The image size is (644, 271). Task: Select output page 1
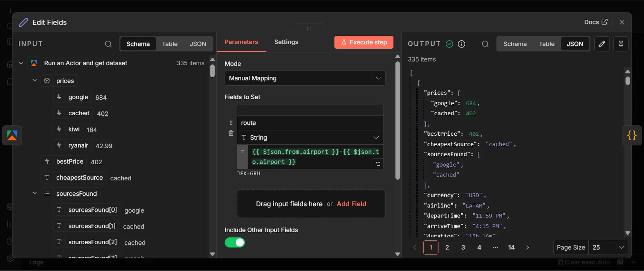coord(431,247)
